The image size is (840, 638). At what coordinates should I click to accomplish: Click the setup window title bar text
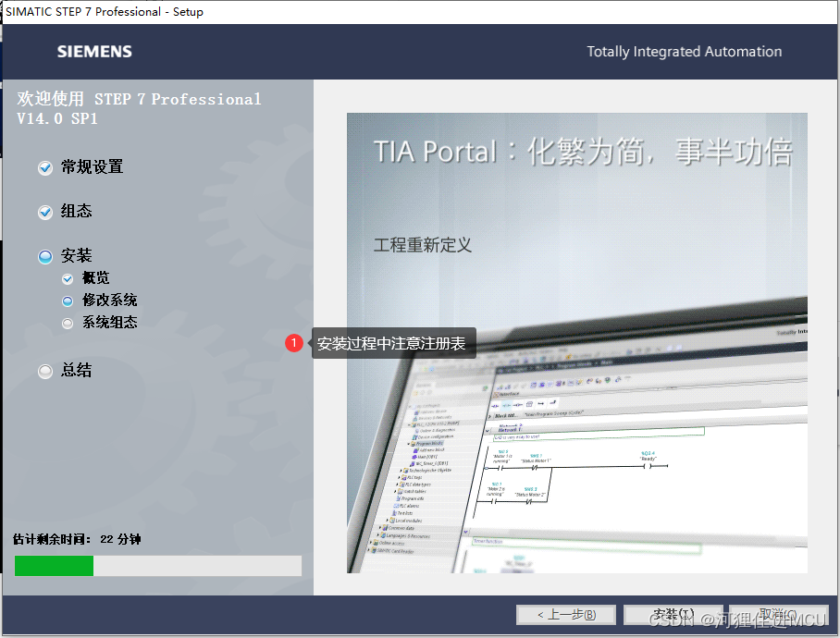click(x=105, y=12)
